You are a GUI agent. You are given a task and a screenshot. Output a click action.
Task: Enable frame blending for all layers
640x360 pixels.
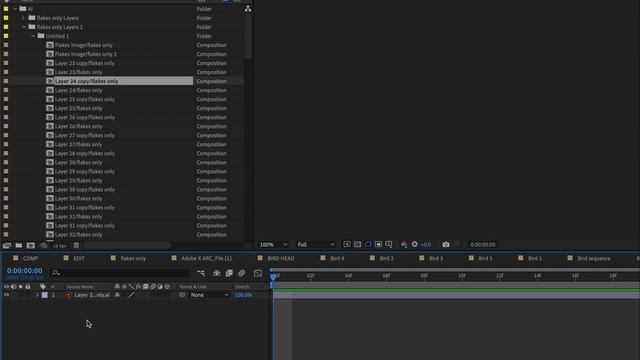coord(229,273)
